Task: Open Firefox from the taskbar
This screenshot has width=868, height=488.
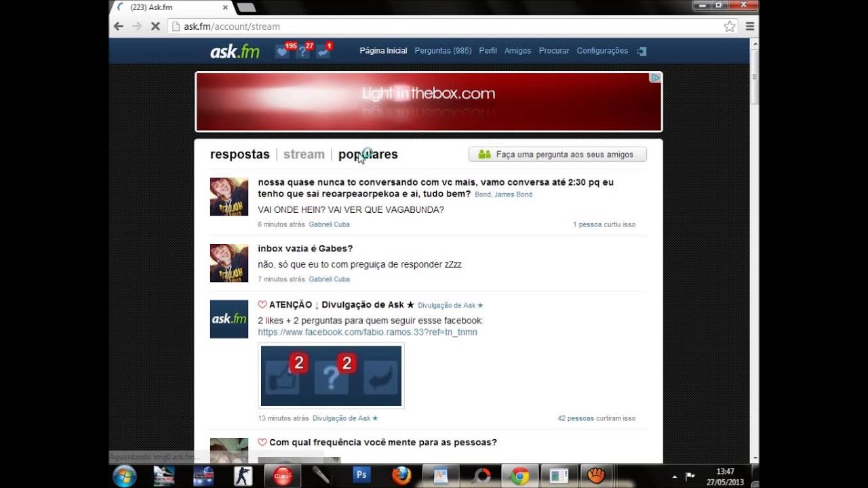Action: 401,476
